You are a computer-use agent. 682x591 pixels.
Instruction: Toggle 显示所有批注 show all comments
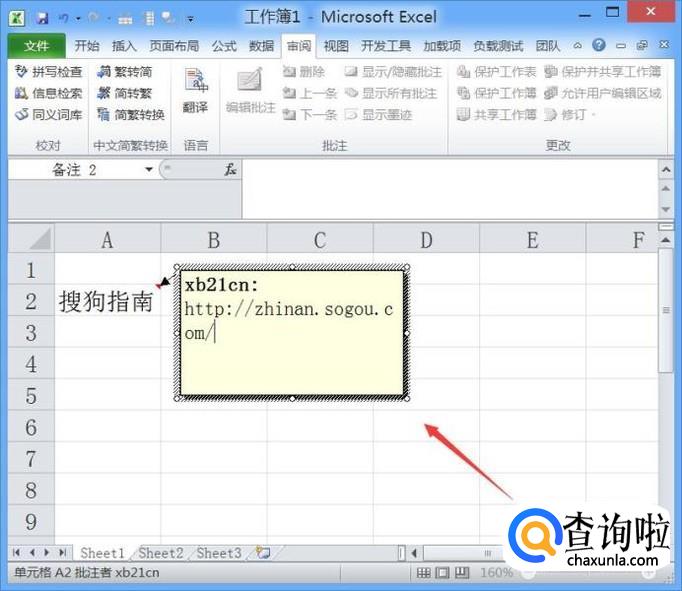(391, 93)
